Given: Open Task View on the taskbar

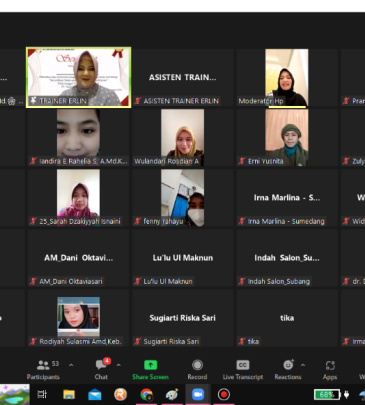Looking at the screenshot, I should pyautogui.click(x=42, y=395).
